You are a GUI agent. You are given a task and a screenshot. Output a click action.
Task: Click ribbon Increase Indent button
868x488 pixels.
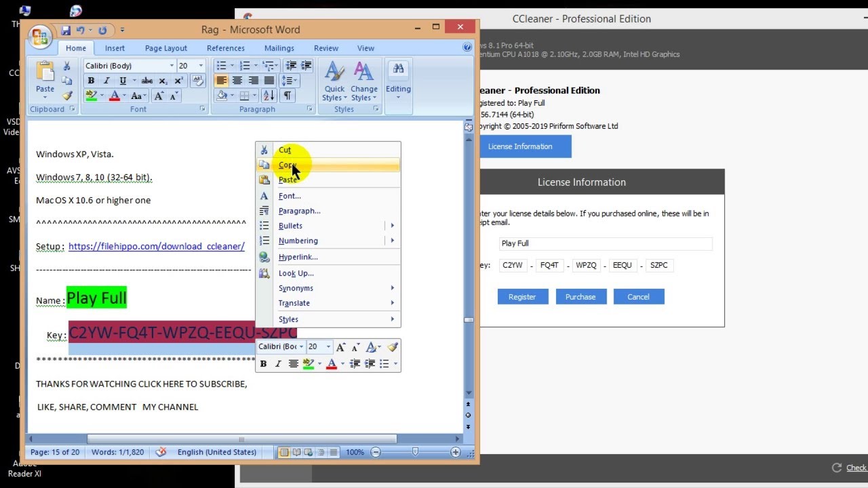306,66
